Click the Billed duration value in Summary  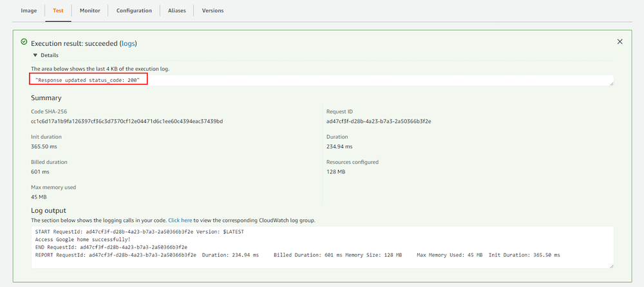tap(40, 172)
